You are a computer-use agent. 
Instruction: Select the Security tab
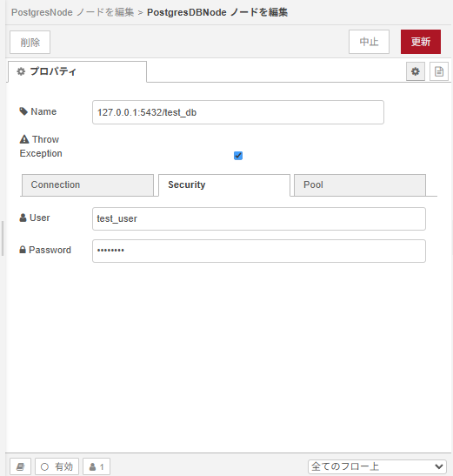click(x=224, y=184)
